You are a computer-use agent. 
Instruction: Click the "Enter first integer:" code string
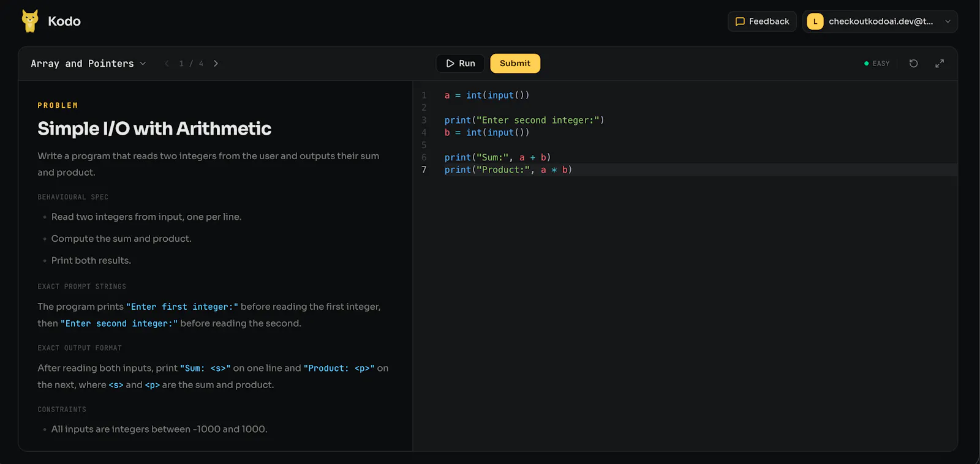[x=182, y=307]
